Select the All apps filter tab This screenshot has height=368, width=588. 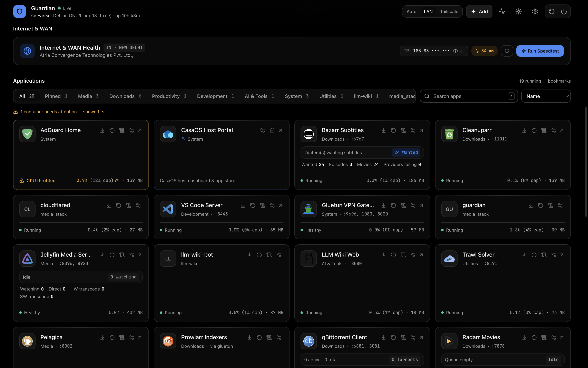[27, 96]
